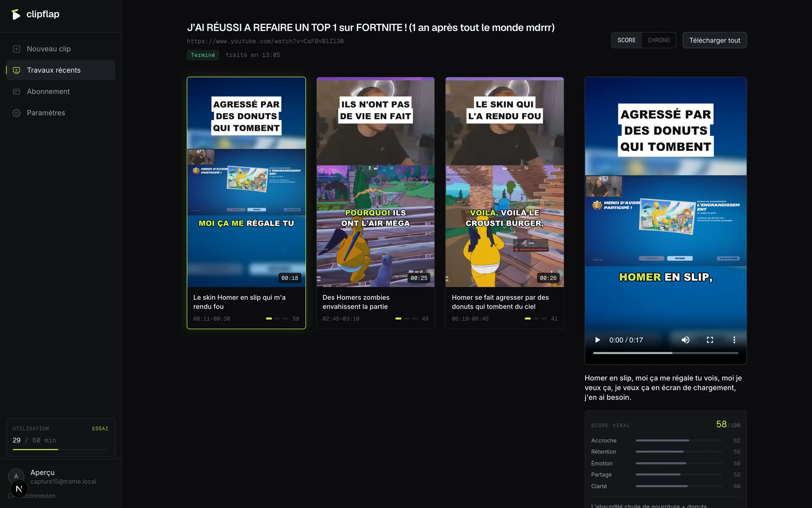Click the Abonnement card icon

16,92
